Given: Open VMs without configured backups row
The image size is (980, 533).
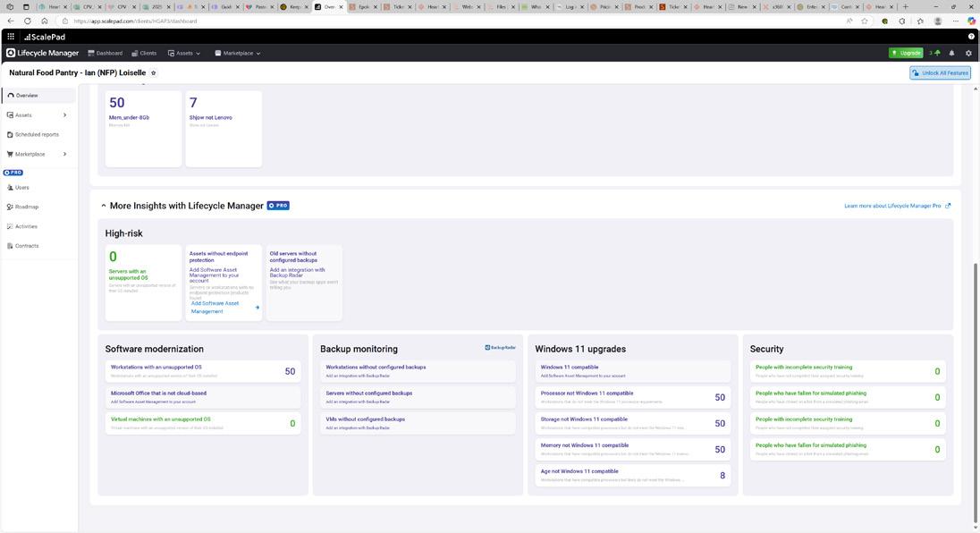Looking at the screenshot, I should 418,423.
